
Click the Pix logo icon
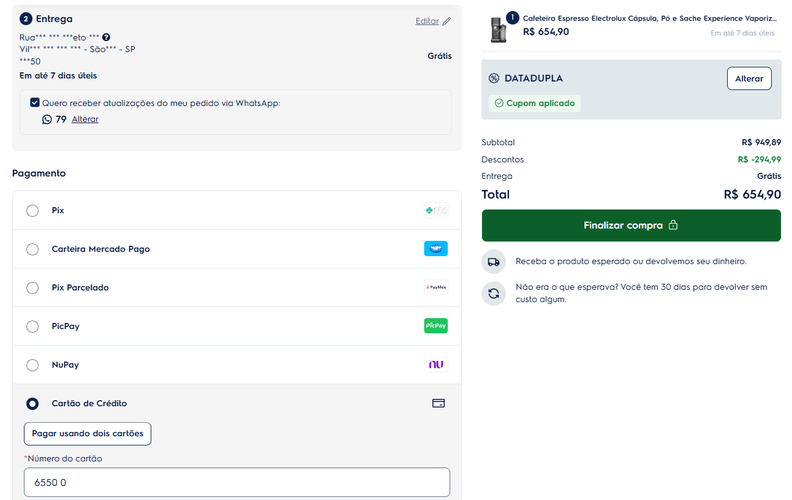click(436, 210)
